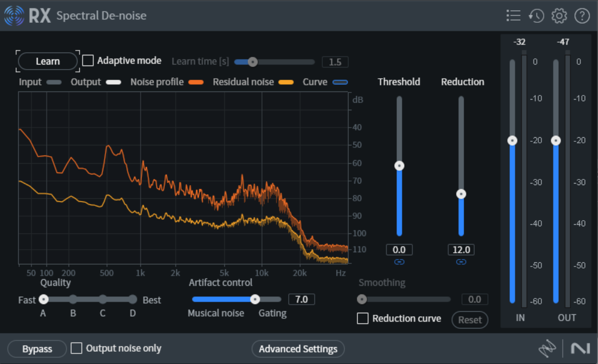
Task: Click the Bypass button
Action: click(x=37, y=349)
